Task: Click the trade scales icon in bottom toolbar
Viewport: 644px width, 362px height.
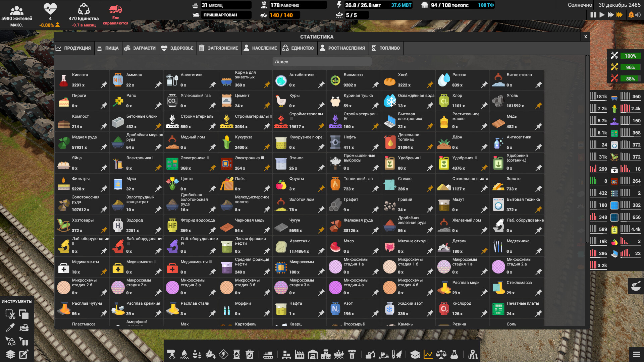Action: click(x=441, y=354)
